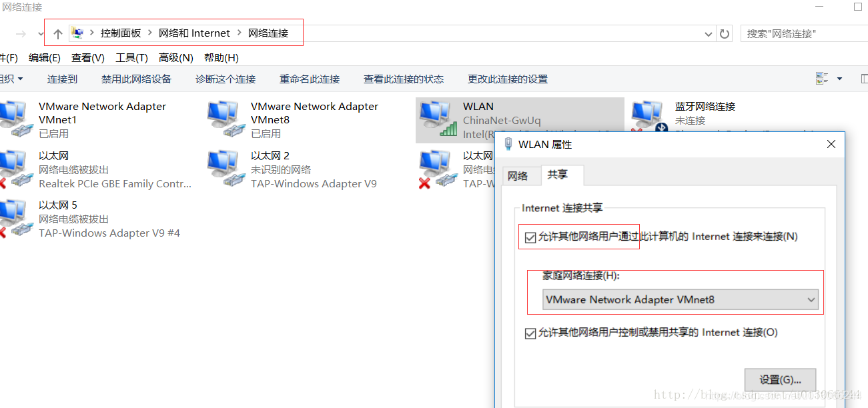Switch to the 网络 tab in WLAN 属性

pos(518,176)
